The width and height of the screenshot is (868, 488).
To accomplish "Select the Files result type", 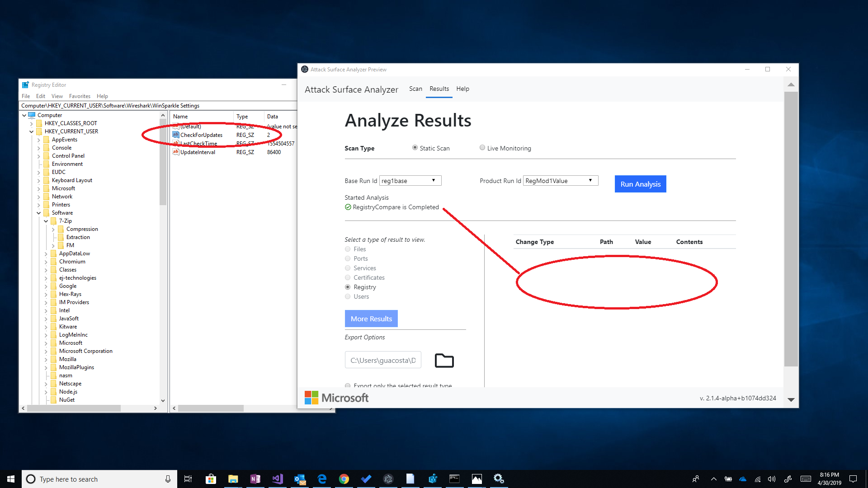I will click(x=348, y=249).
